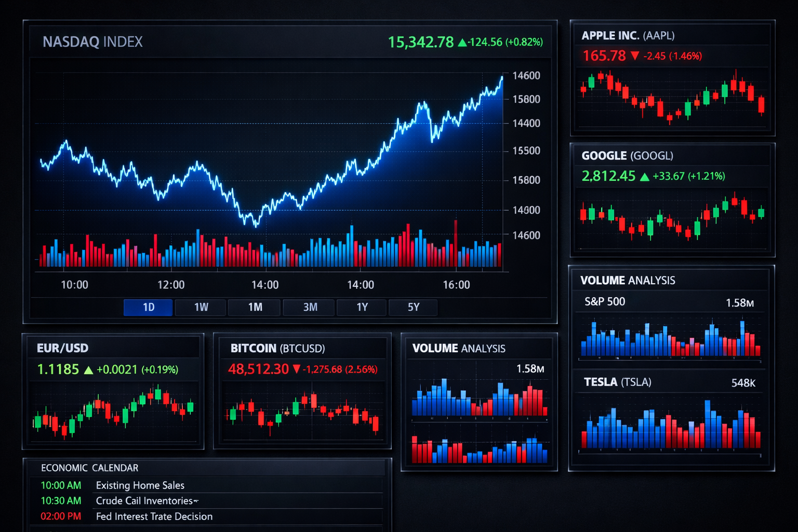
Task: Switch to the 1W timeframe
Action: pos(201,307)
